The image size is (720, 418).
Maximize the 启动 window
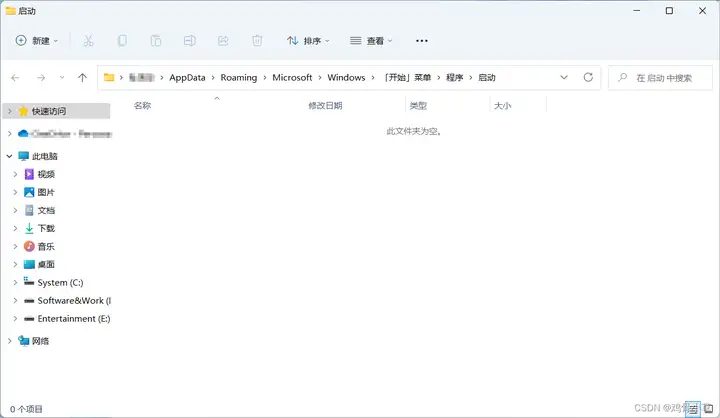point(669,11)
